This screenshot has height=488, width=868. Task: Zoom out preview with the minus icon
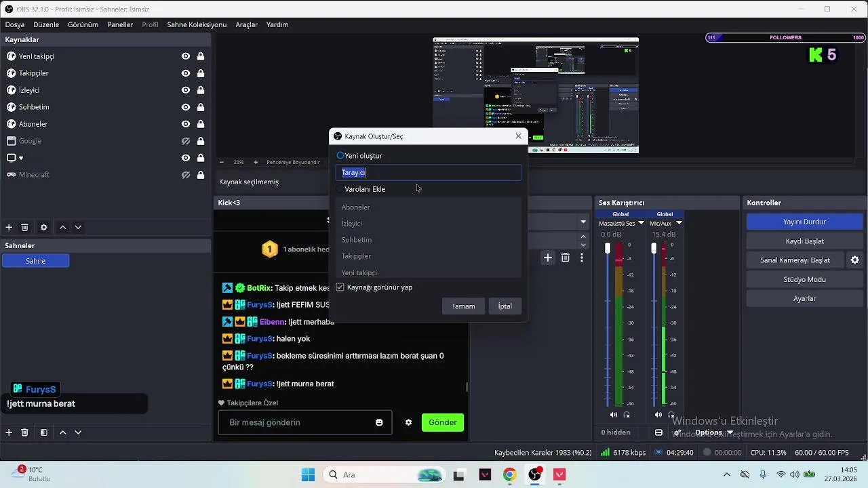pos(221,163)
